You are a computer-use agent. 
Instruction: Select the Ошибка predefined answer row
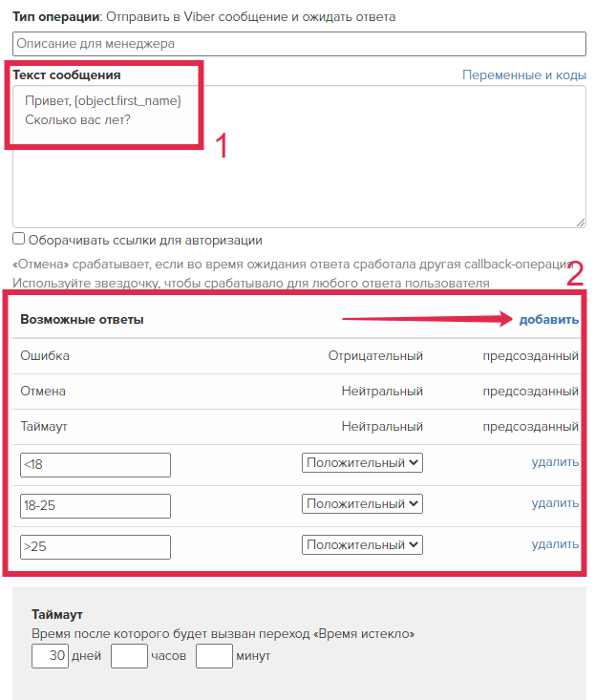tap(296, 356)
